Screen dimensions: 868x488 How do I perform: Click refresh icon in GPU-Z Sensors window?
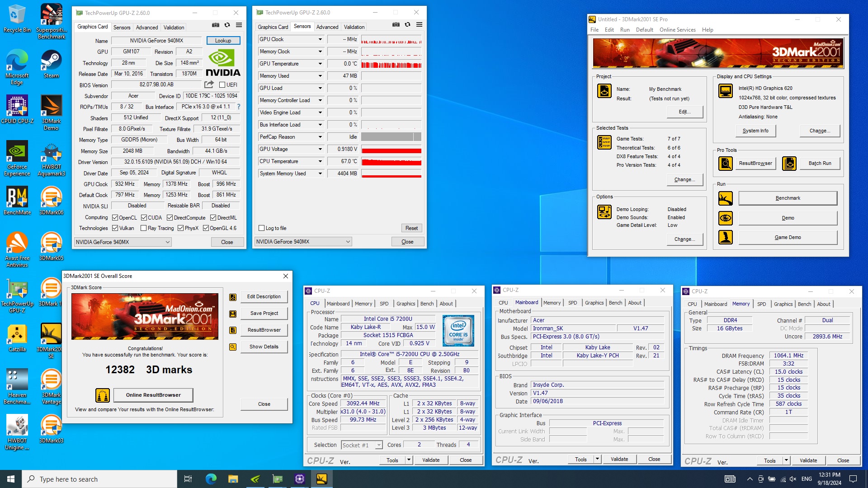point(407,24)
